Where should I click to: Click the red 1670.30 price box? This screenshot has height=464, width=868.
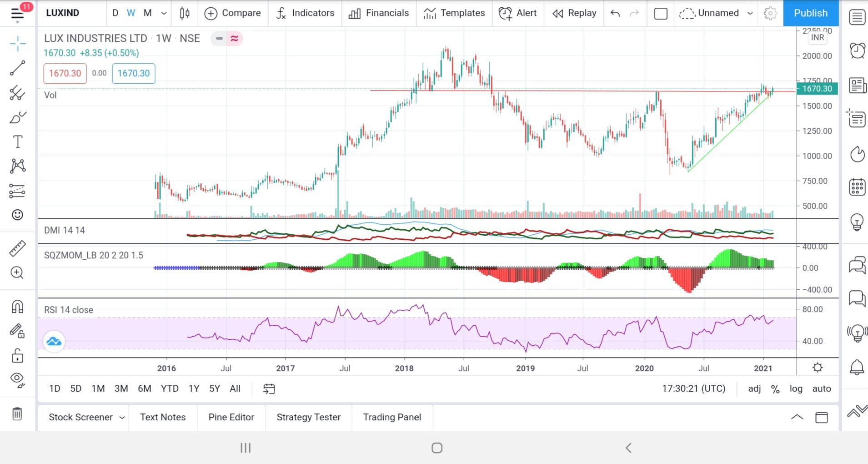65,73
